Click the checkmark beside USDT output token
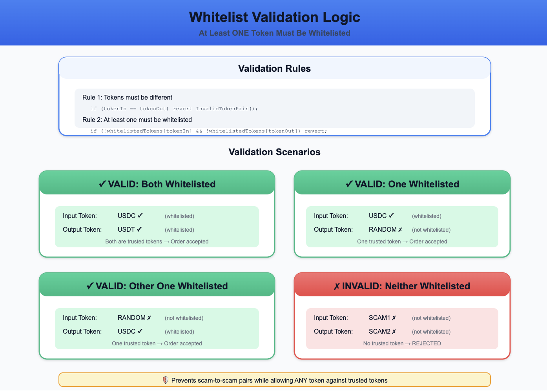547x392 pixels. pyautogui.click(x=139, y=229)
